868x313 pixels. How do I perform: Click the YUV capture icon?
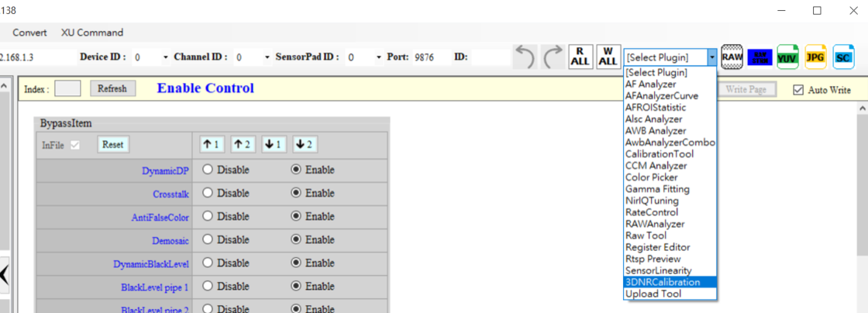coord(787,57)
